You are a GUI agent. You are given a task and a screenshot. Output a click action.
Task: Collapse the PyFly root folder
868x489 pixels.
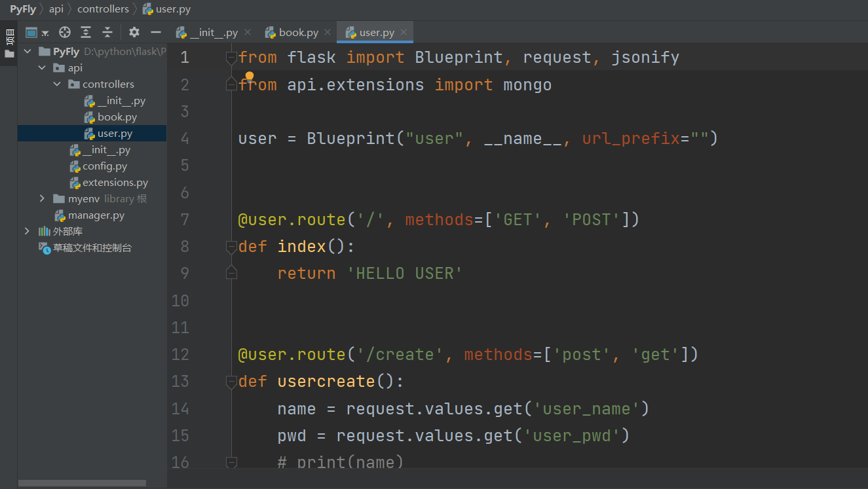[27, 51]
